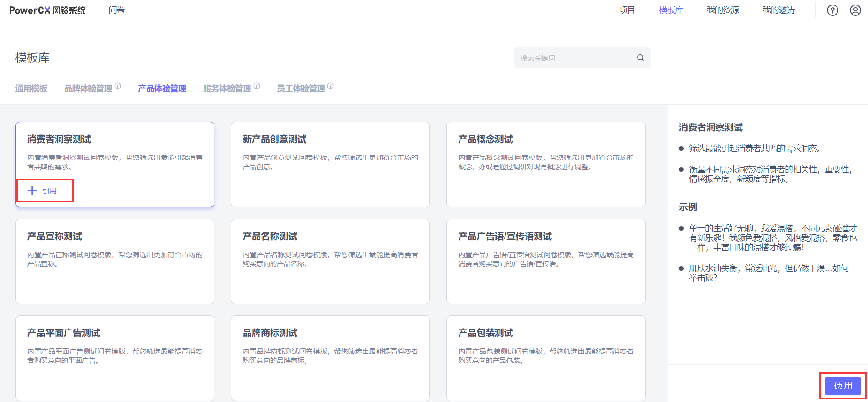Select the 产品名称测试 template card
868x402 pixels.
(330, 261)
